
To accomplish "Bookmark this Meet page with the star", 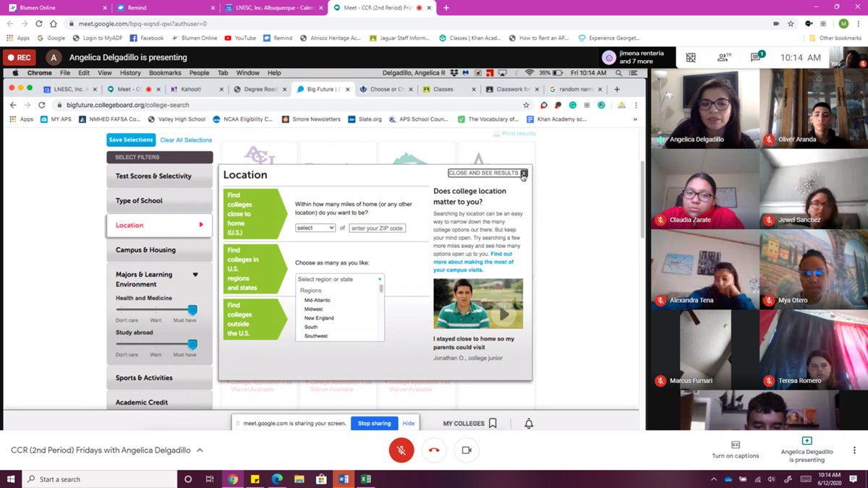I will point(791,23).
